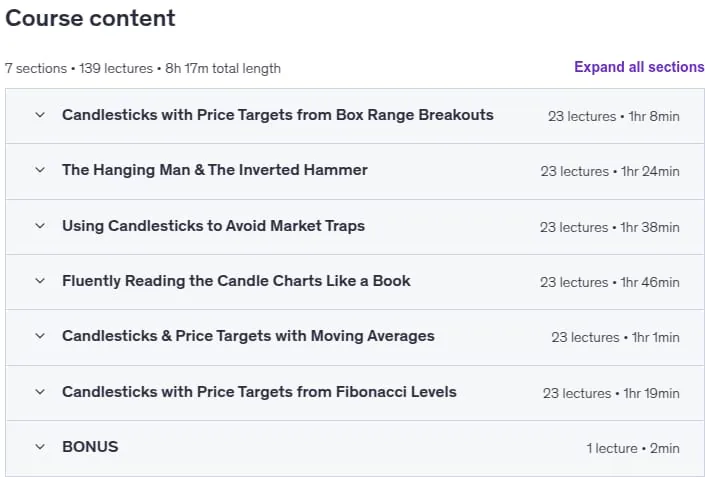This screenshot has width=705, height=477.
Task: Click the 23 lectures 1hr 46min label
Action: pos(609,282)
